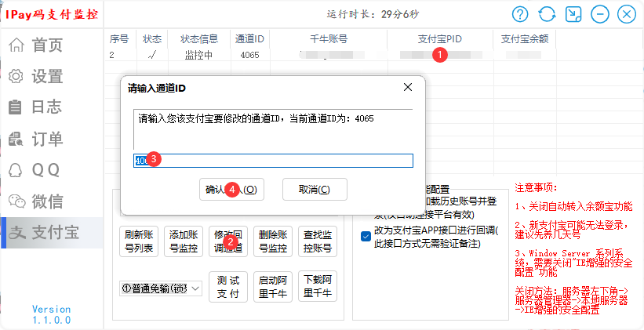Click 启动阿里千牛 button
The height and width of the screenshot is (330, 644).
[273, 287]
